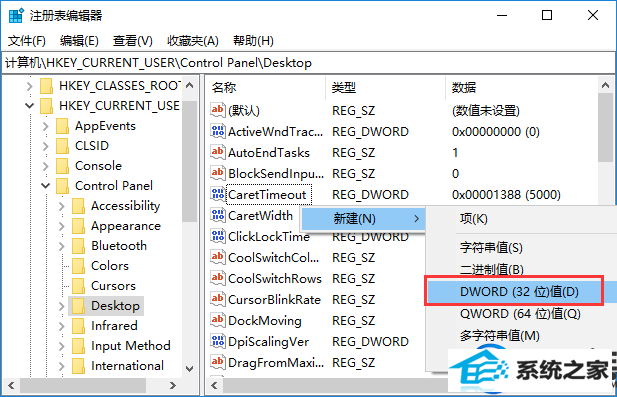Collapse the Control Panel tree node

[46, 185]
